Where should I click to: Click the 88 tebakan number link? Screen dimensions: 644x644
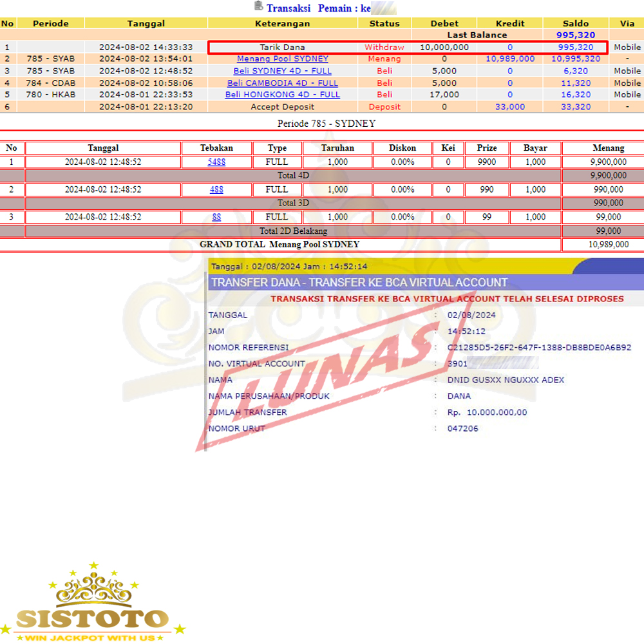coord(216,218)
